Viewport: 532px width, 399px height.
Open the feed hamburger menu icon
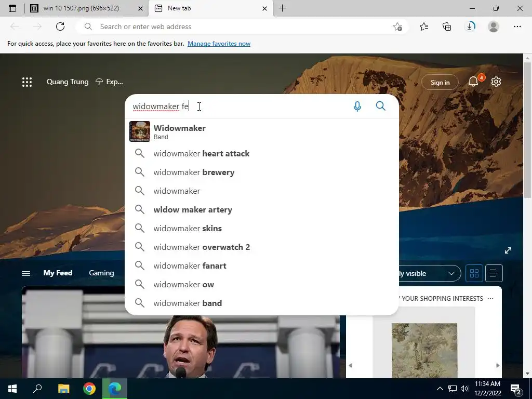pos(26,273)
